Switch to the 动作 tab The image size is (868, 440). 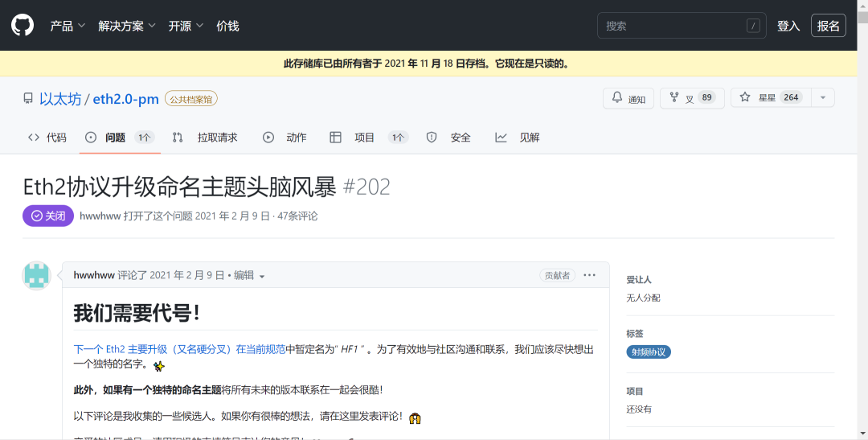[285, 138]
